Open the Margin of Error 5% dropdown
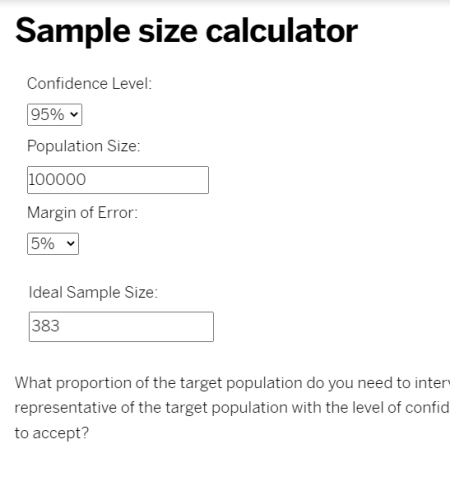This screenshot has height=481, width=450. pyautogui.click(x=53, y=244)
